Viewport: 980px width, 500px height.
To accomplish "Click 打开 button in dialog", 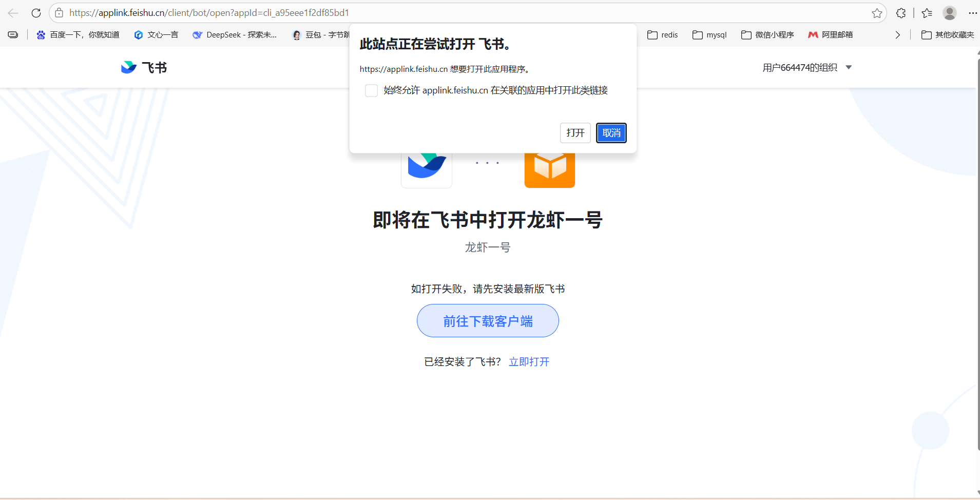I will [575, 133].
